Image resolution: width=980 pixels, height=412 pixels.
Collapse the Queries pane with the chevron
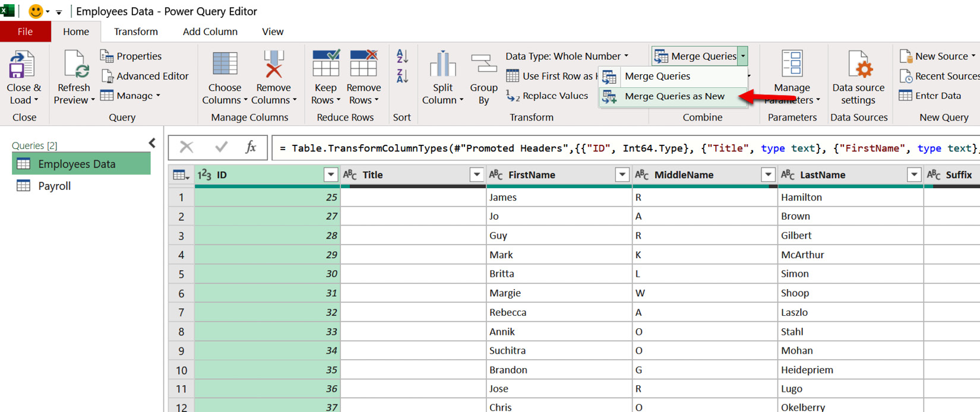click(x=152, y=143)
